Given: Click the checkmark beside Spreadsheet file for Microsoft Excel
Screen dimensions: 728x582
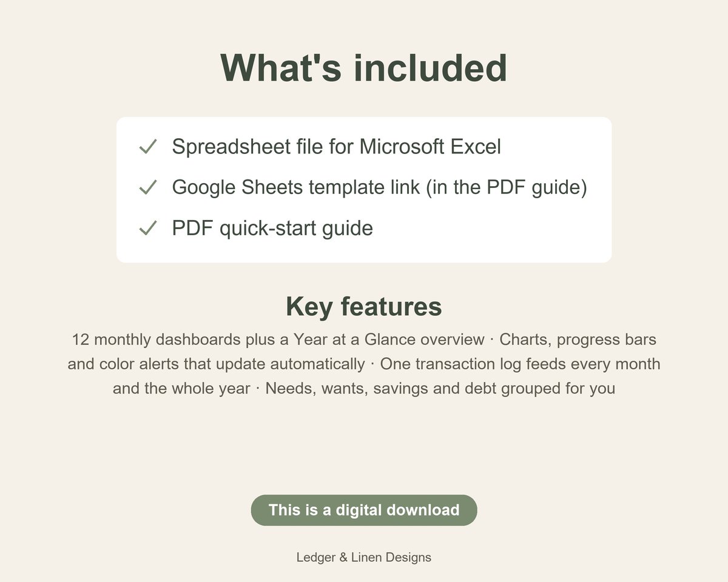Looking at the screenshot, I should click(148, 147).
